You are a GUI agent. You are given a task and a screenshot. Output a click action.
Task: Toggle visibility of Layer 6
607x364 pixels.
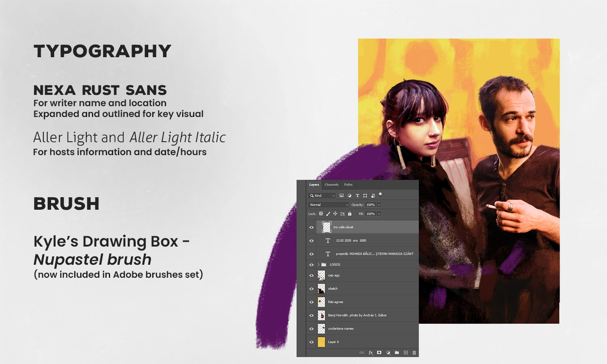point(311,342)
